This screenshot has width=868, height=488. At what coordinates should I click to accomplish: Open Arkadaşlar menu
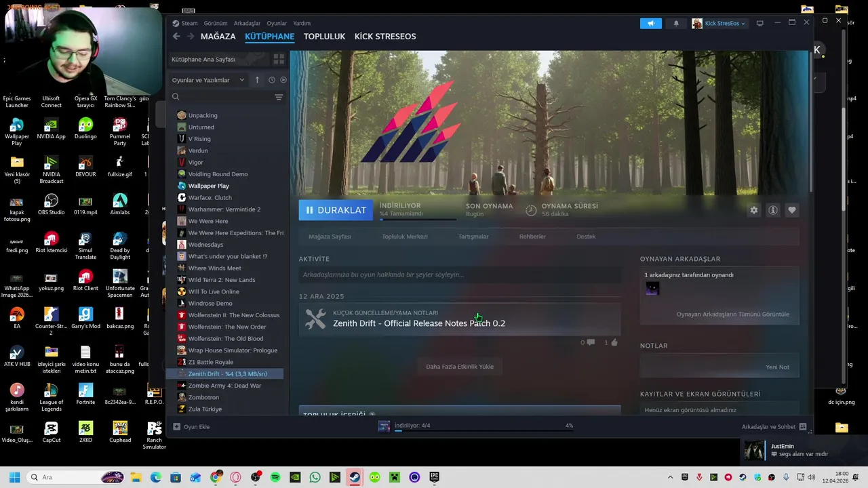(x=247, y=23)
